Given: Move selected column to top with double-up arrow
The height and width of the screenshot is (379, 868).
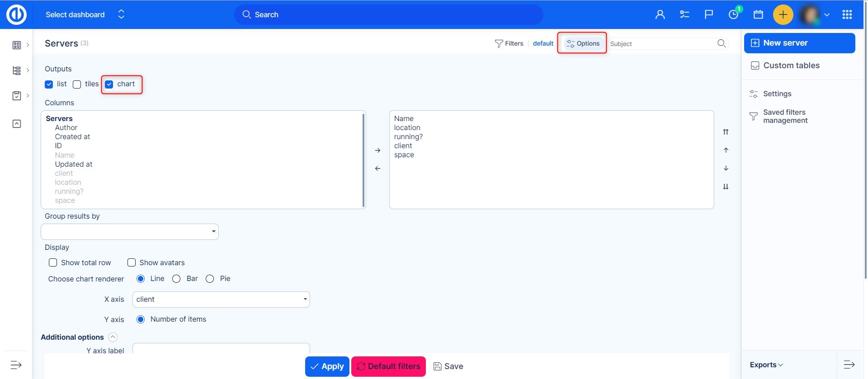Looking at the screenshot, I should click(726, 132).
